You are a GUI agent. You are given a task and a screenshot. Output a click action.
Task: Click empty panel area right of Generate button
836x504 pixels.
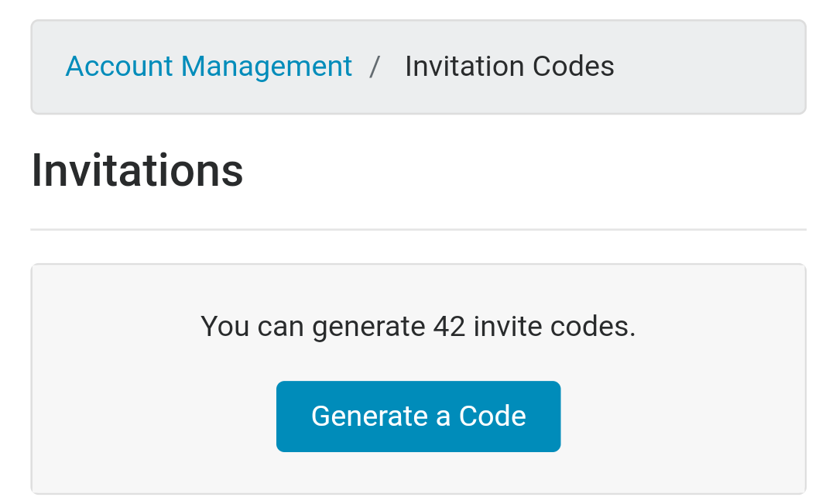tap(683, 417)
